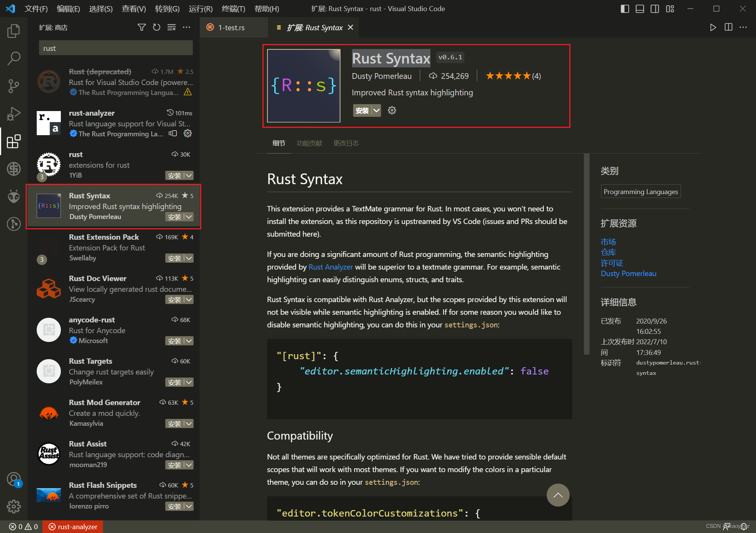
Task: Switch to the 更改日志 tab
Action: 346,143
